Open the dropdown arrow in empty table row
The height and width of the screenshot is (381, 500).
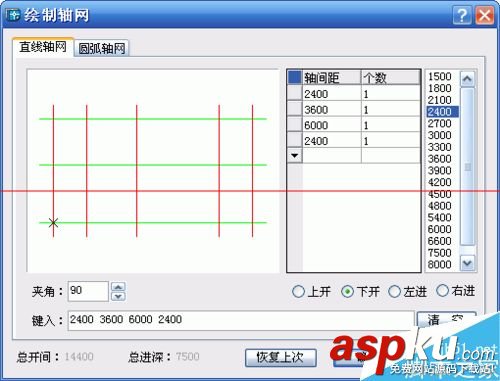tap(295, 155)
